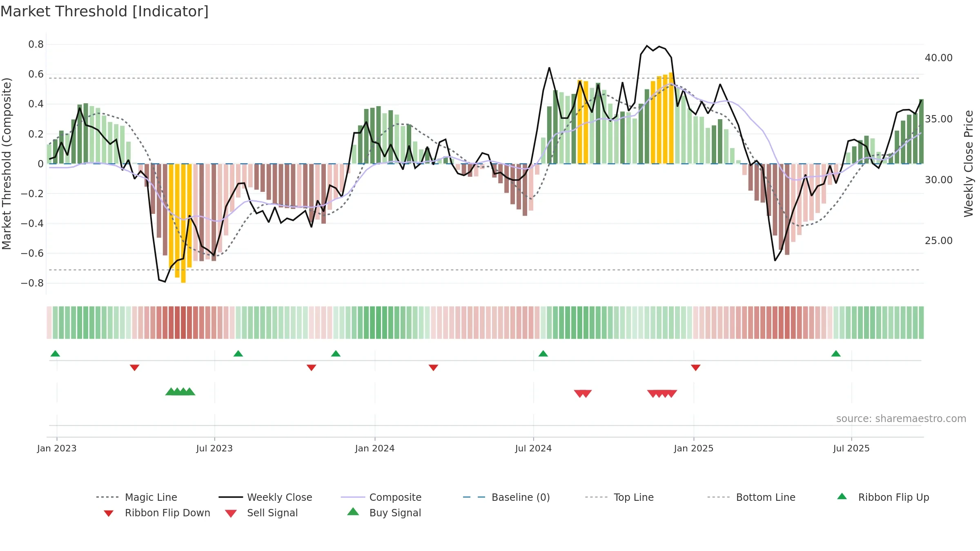Click the Jul 2023 x-axis label
The image size is (980, 551).
tap(214, 448)
